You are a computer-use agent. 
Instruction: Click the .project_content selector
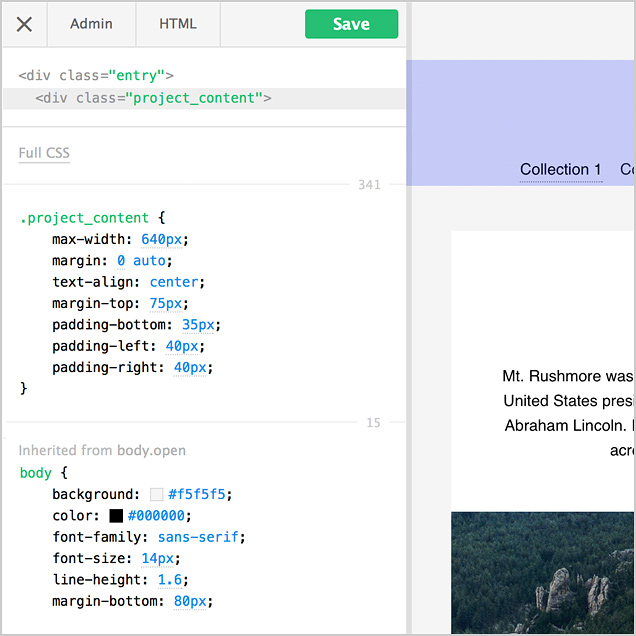(x=84, y=218)
